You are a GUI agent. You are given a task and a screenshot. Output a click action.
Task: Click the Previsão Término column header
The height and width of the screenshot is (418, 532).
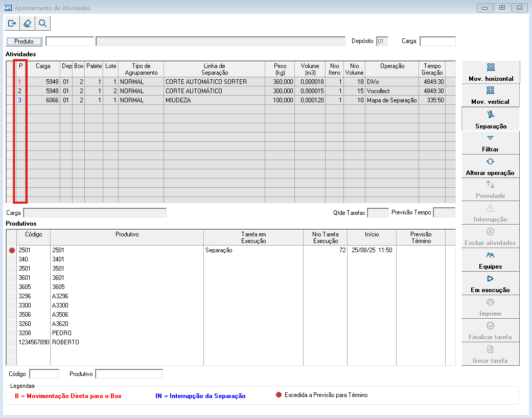click(x=421, y=238)
